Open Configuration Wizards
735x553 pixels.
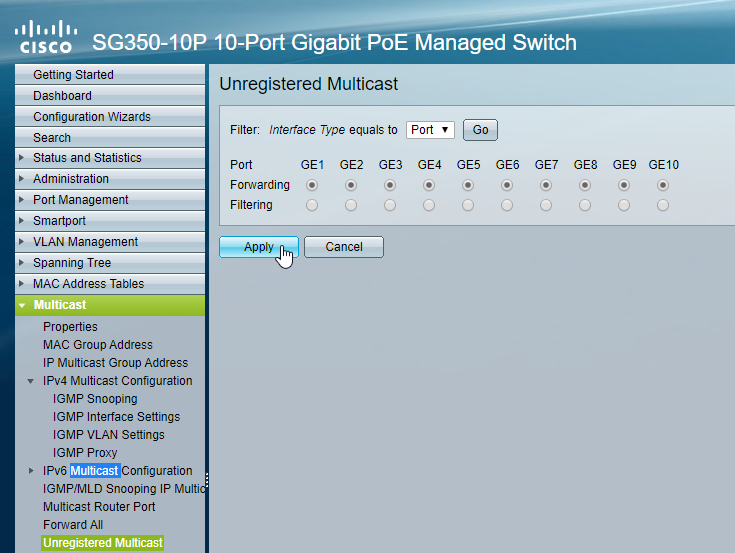click(110, 117)
